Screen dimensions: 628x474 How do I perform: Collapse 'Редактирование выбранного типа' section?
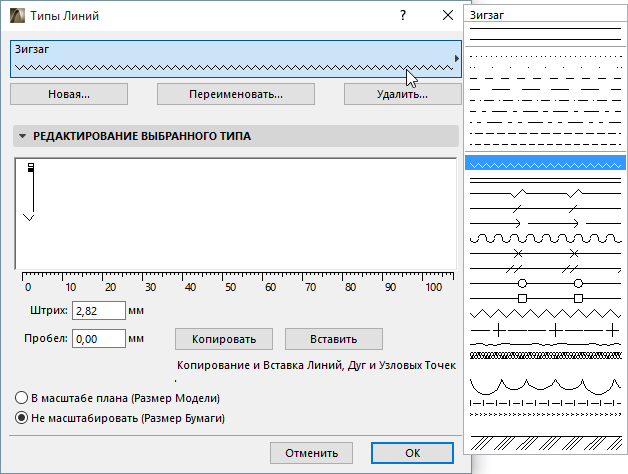(x=21, y=136)
